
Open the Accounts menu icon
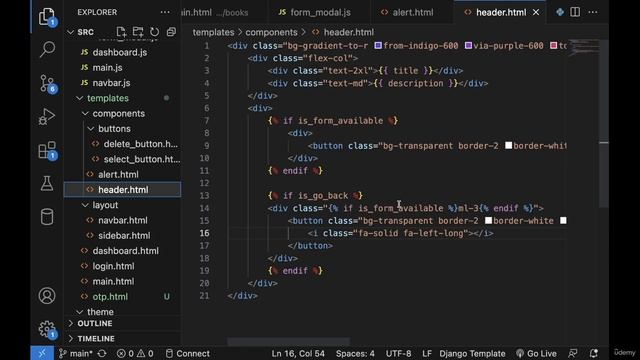[47, 296]
